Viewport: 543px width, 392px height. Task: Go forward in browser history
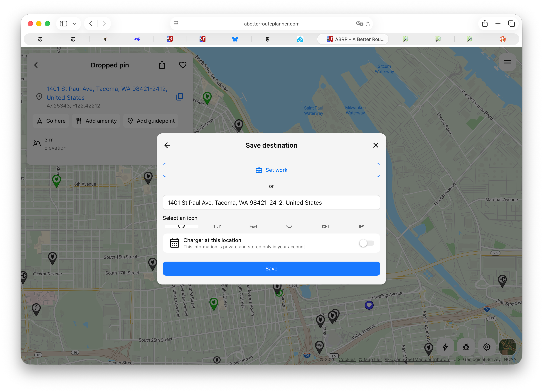click(x=104, y=24)
